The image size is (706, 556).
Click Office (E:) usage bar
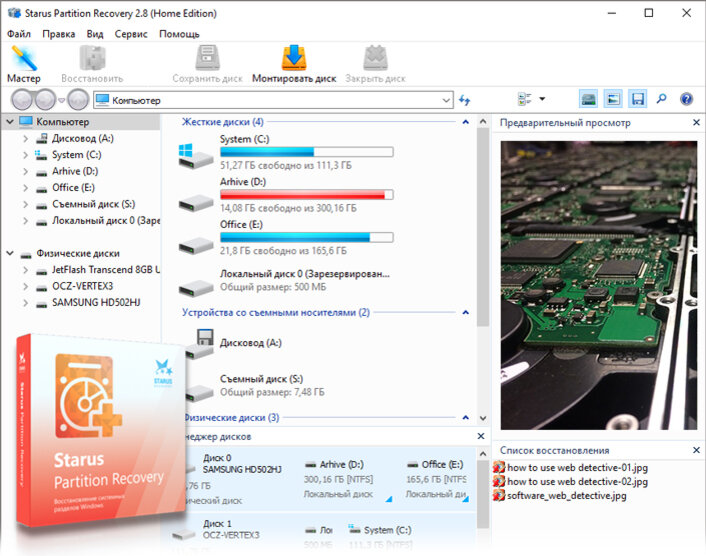pos(307,237)
